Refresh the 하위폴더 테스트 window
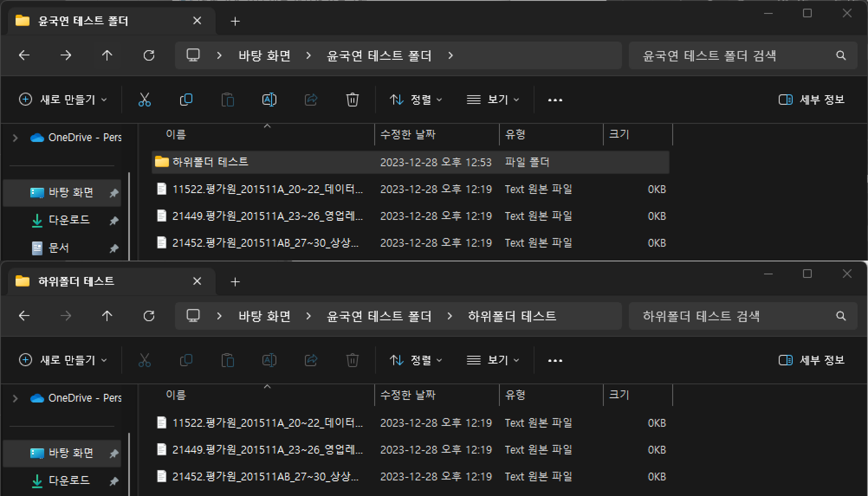The image size is (868, 496). 149,316
